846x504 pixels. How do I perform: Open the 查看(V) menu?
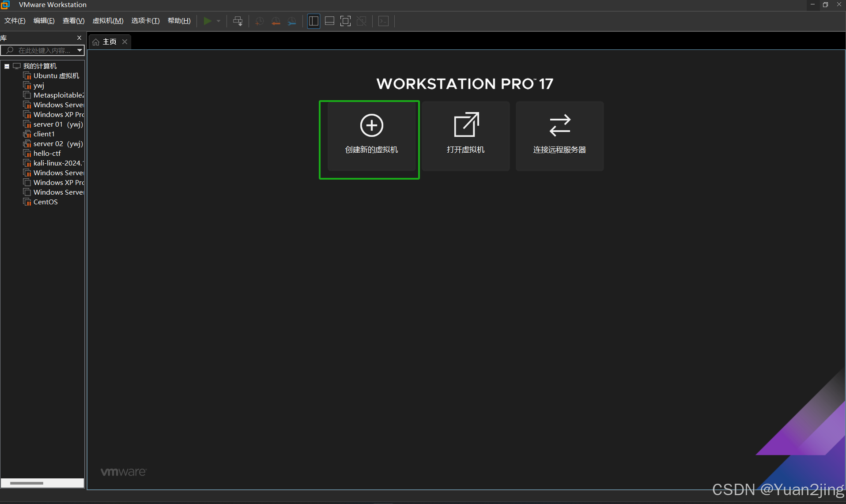(x=73, y=21)
